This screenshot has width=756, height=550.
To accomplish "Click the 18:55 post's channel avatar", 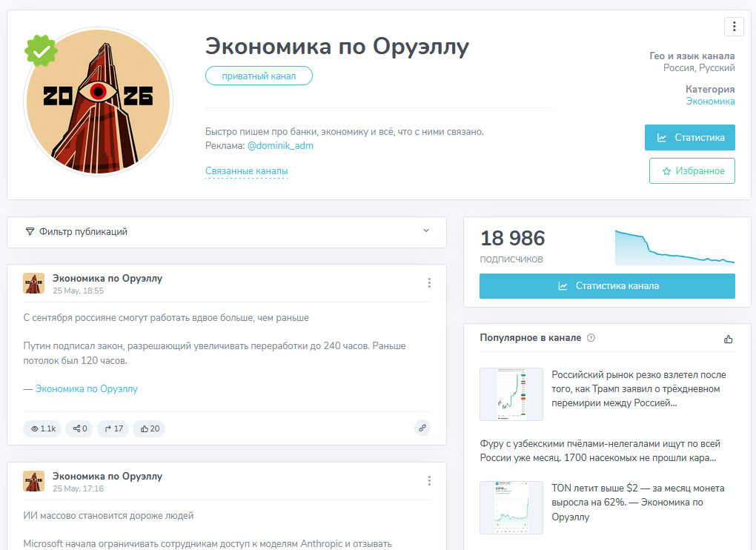I will [34, 283].
